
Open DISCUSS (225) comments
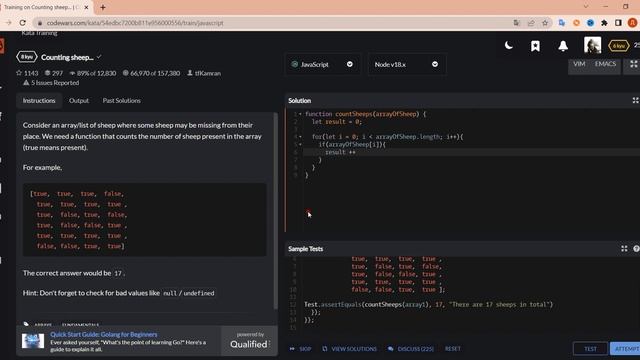pos(411,349)
